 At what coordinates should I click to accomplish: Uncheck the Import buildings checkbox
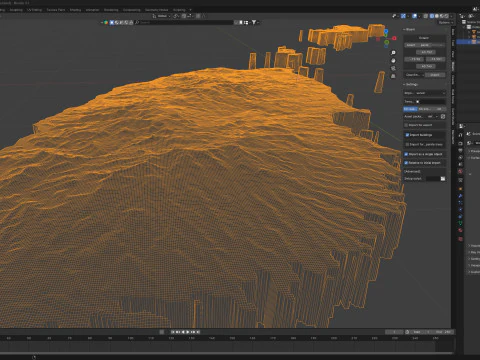[x=407, y=135]
